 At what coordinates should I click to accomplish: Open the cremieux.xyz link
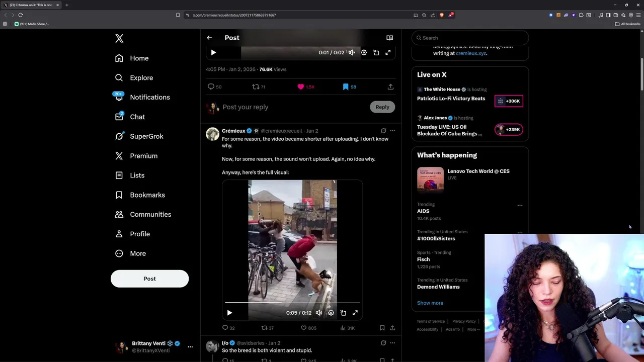pyautogui.click(x=471, y=53)
